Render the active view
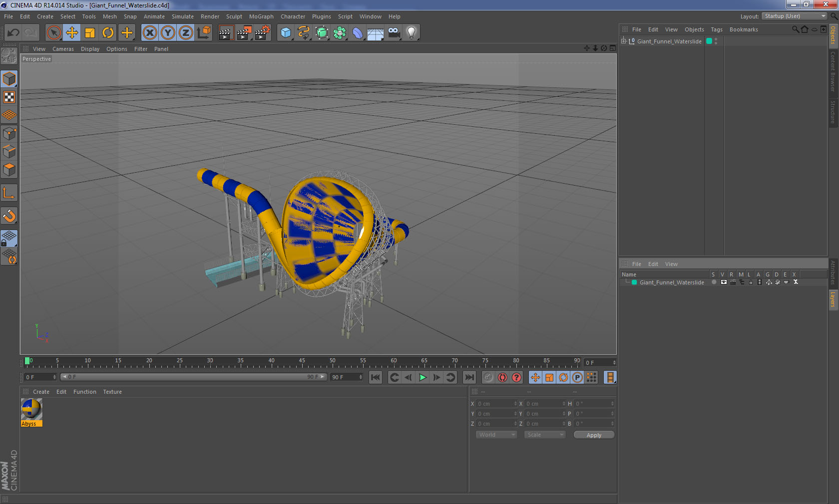The height and width of the screenshot is (504, 839). 226,33
